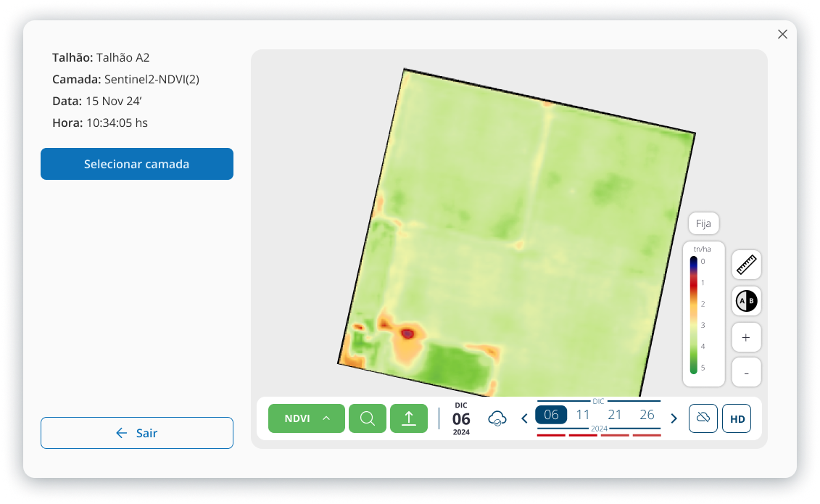Click the green upload arrow button

pyautogui.click(x=409, y=418)
